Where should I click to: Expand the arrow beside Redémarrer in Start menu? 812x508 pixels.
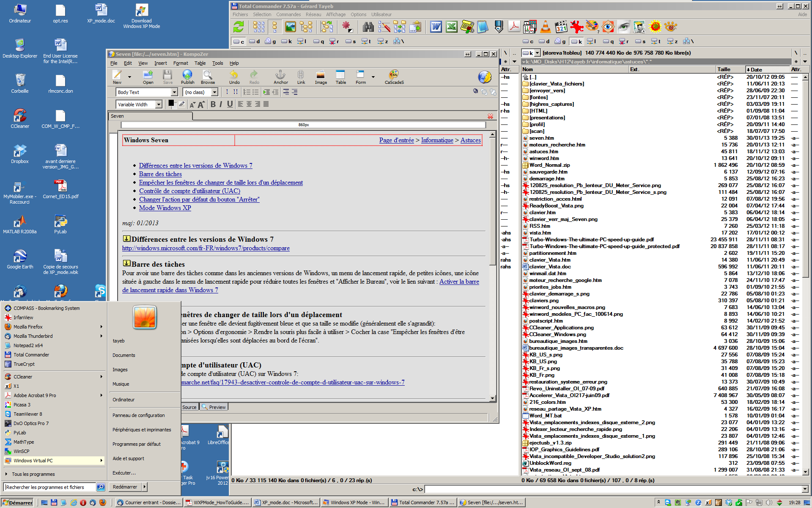pos(144,487)
